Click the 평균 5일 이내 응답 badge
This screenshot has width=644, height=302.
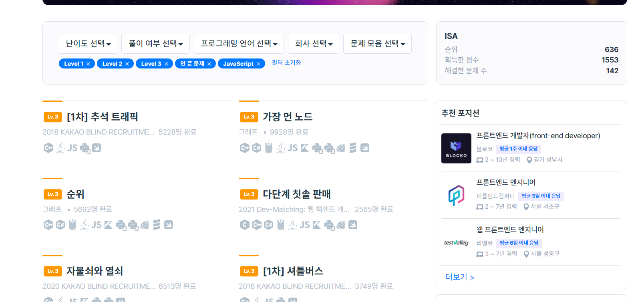pyautogui.click(x=541, y=196)
